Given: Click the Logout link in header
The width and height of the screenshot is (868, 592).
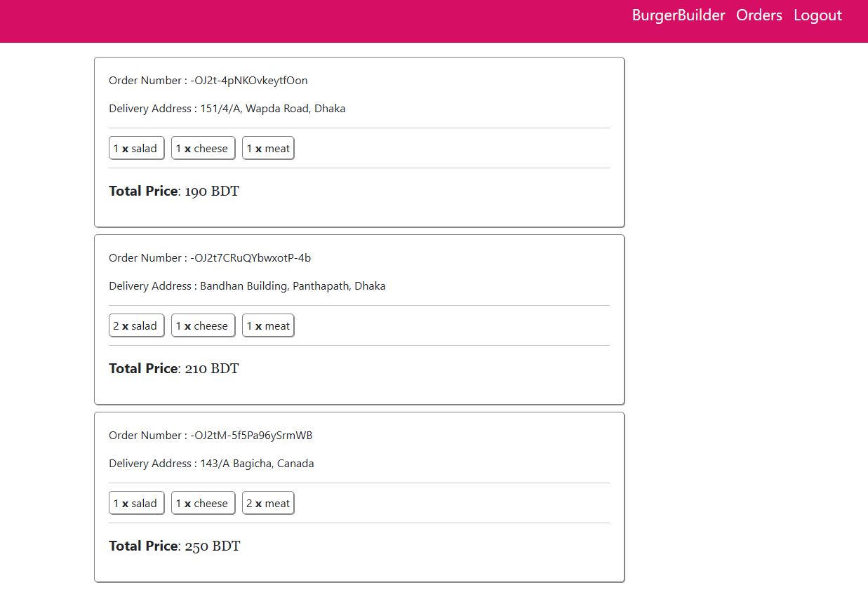Looking at the screenshot, I should pos(817,15).
